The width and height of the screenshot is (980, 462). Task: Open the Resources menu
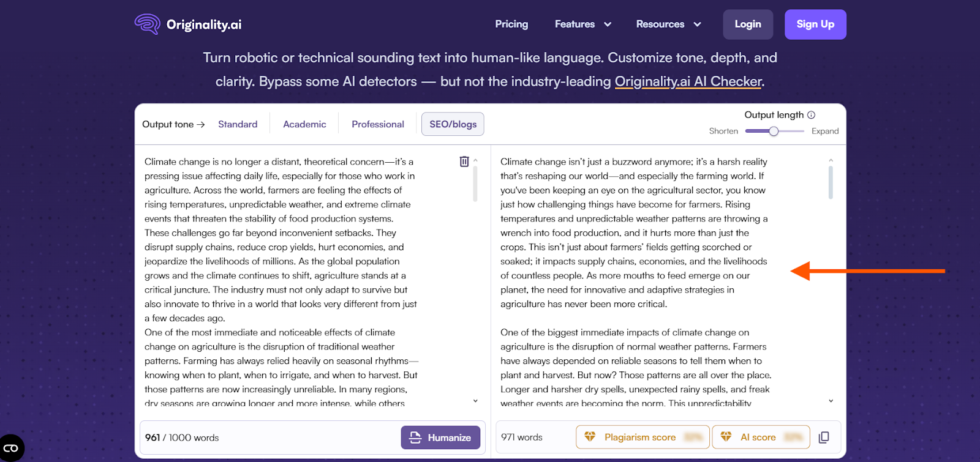point(660,24)
